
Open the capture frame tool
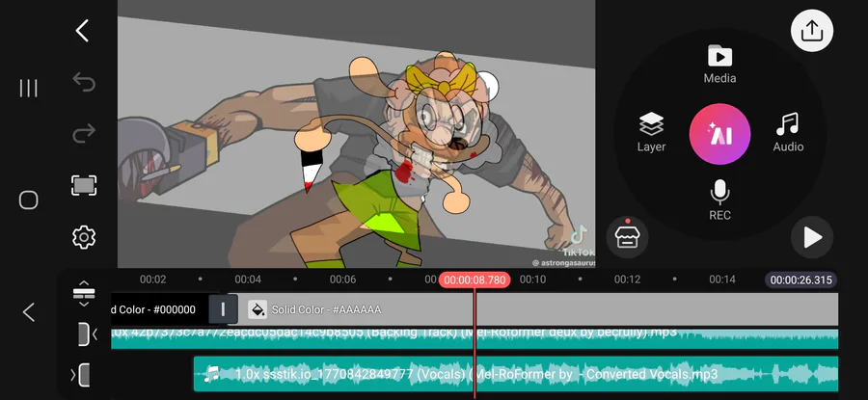point(84,185)
